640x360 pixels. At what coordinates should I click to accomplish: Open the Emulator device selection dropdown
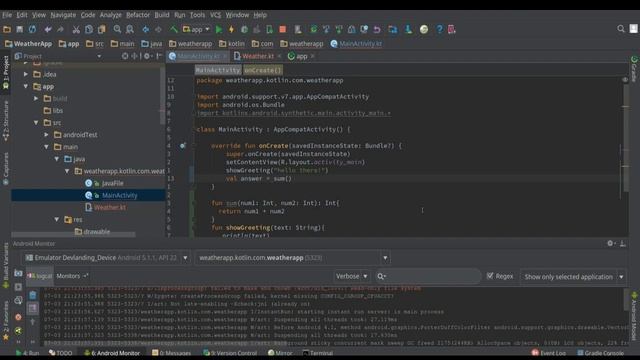click(106, 258)
